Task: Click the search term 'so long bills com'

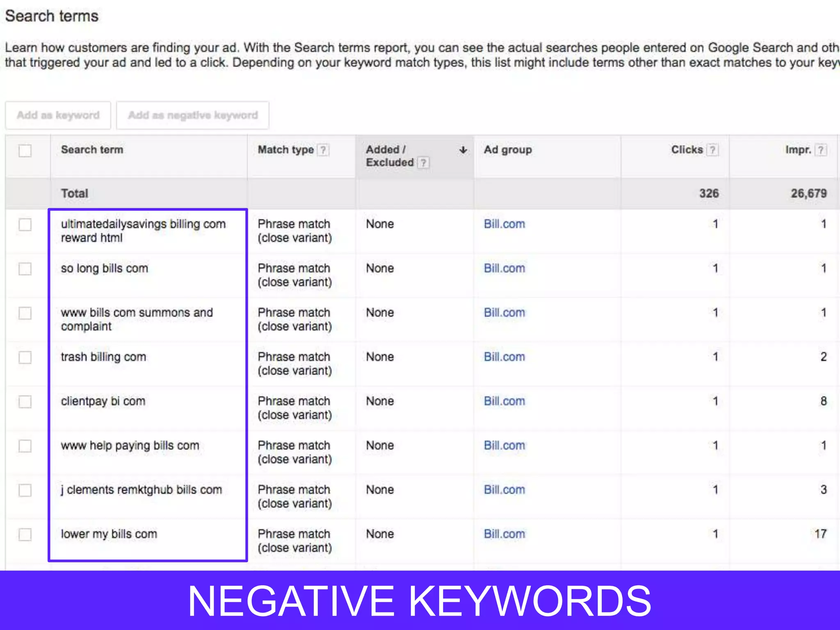Action: tap(105, 268)
